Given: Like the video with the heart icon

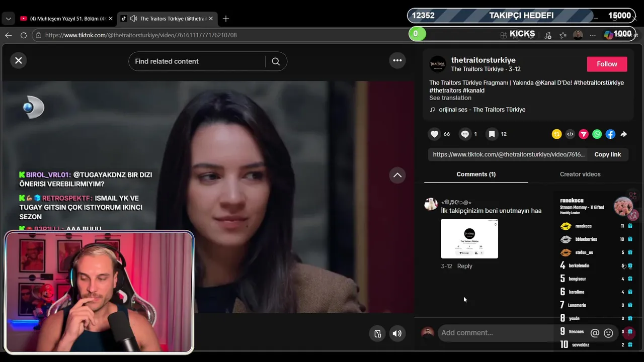Looking at the screenshot, I should pyautogui.click(x=435, y=134).
